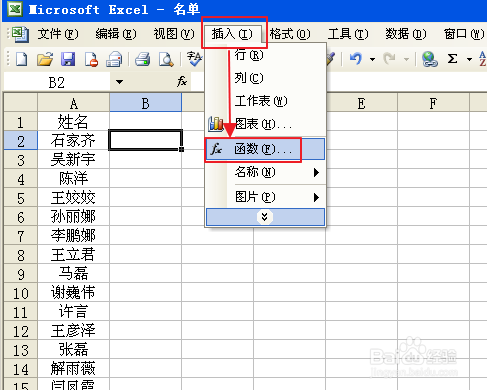
Task: Click cell containing 陈洋
Action: 74,179
